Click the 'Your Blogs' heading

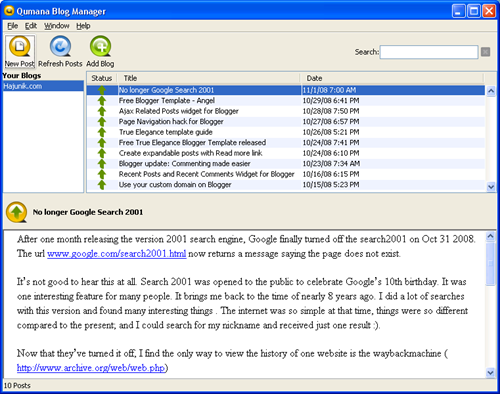click(x=22, y=76)
